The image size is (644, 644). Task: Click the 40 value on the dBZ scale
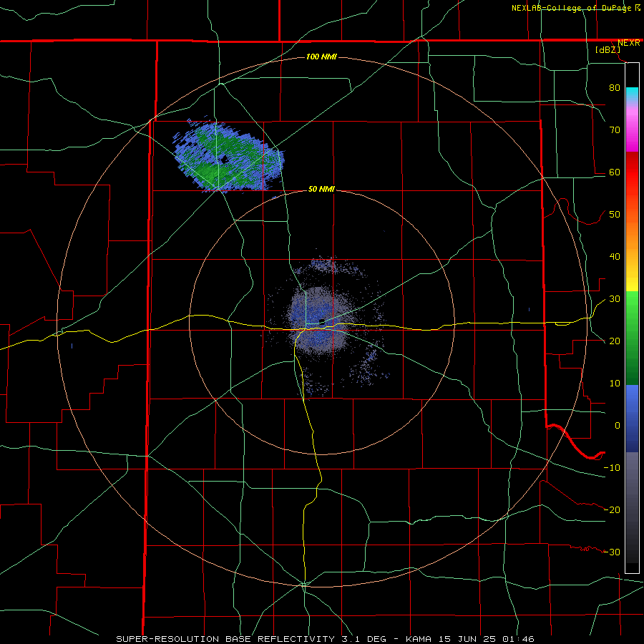pos(615,257)
